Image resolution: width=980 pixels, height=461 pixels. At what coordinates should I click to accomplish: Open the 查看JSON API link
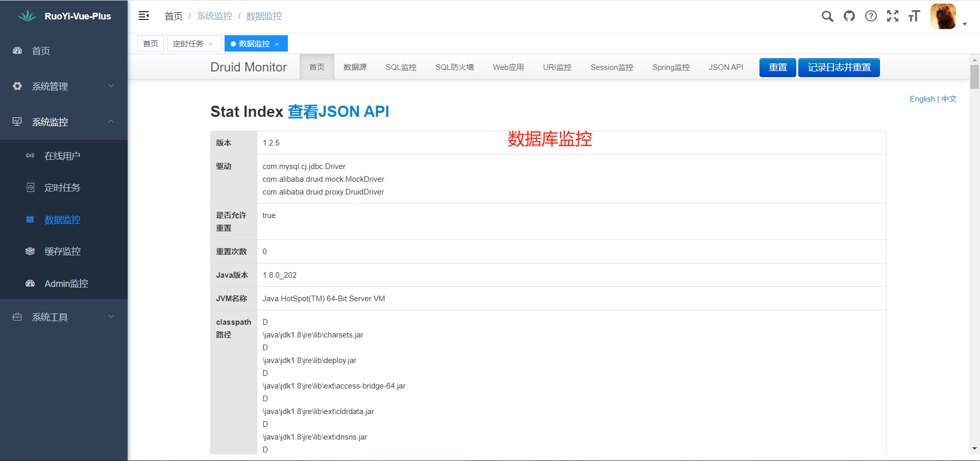pos(338,111)
